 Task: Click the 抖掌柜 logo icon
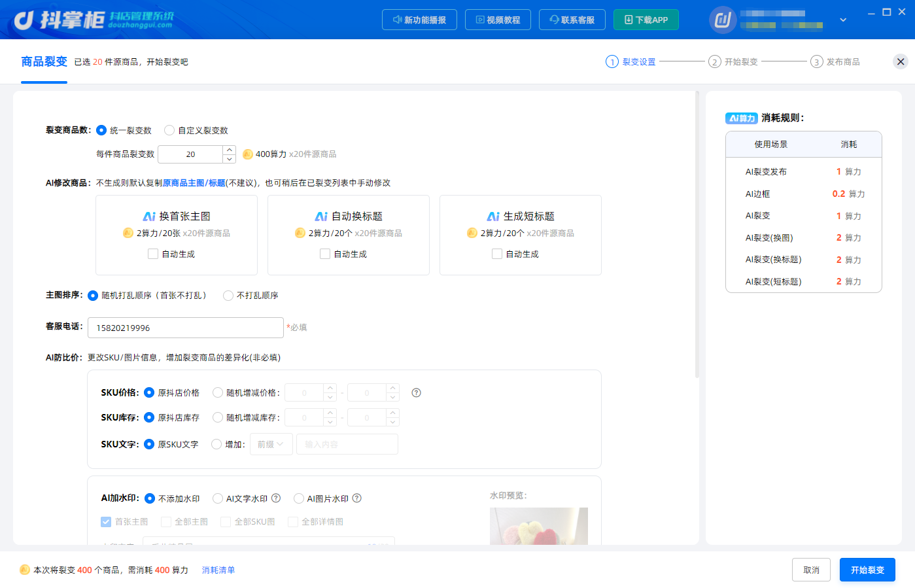[x=24, y=20]
